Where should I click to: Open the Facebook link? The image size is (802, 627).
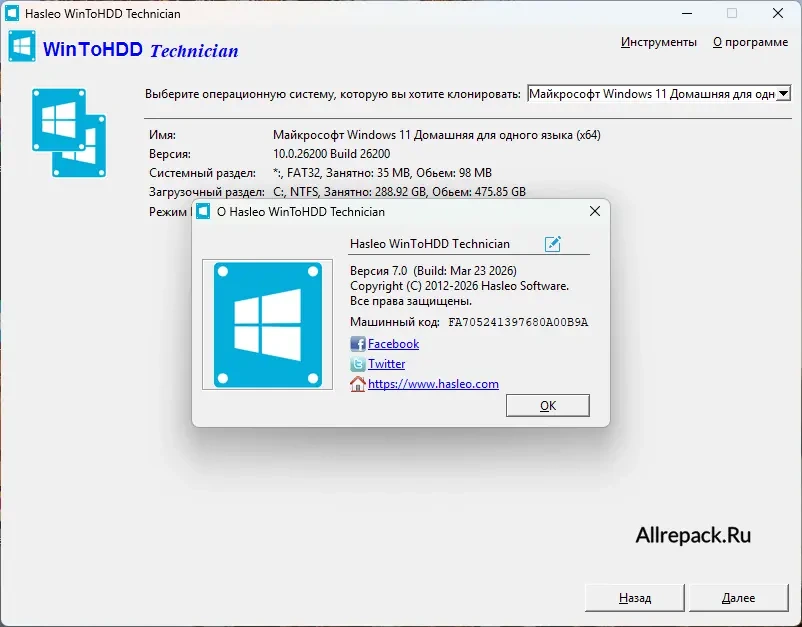(393, 344)
